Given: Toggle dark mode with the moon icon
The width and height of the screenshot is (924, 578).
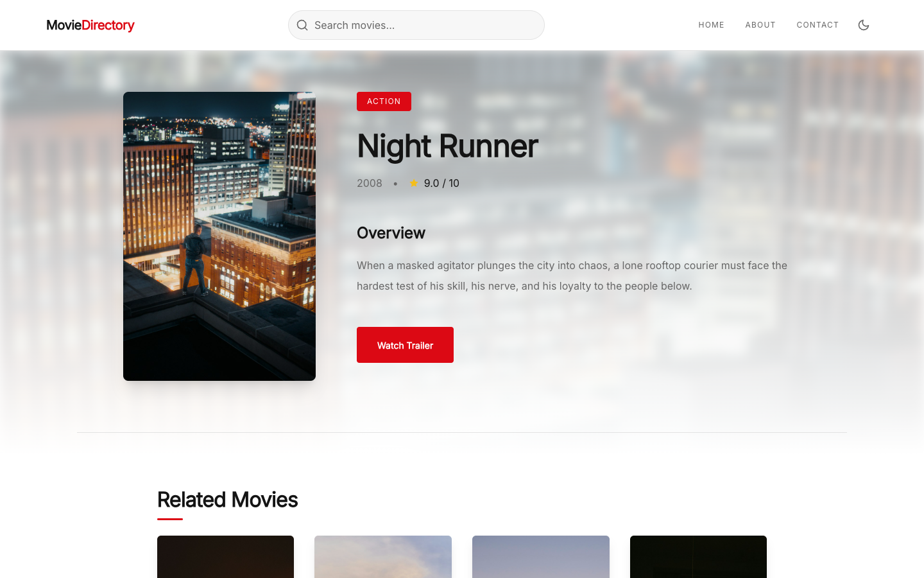Looking at the screenshot, I should (864, 25).
